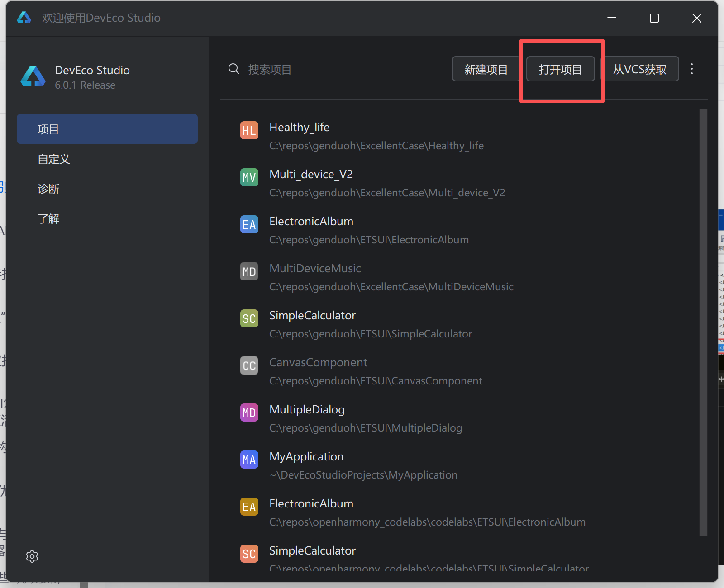Viewport: 724px width, 588px height.
Task: Click path C:\repos\genduoh\ExcellentCase\MultiDeviceMusic
Action: click(391, 287)
